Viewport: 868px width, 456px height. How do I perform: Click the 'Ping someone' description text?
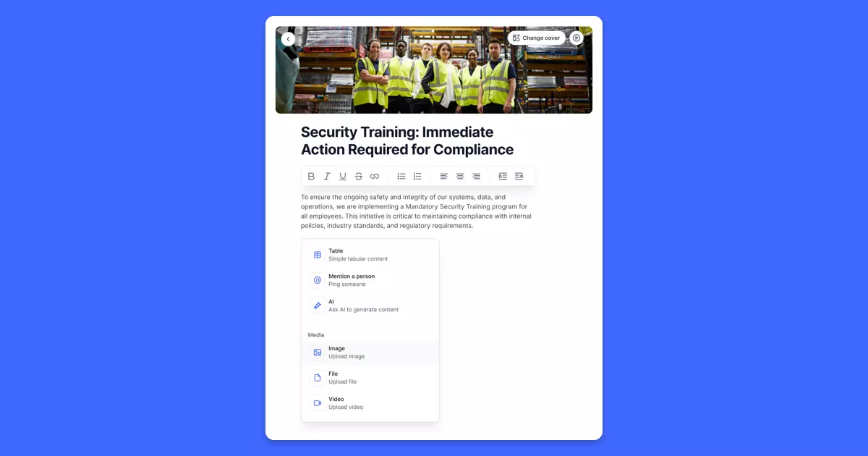tap(347, 284)
